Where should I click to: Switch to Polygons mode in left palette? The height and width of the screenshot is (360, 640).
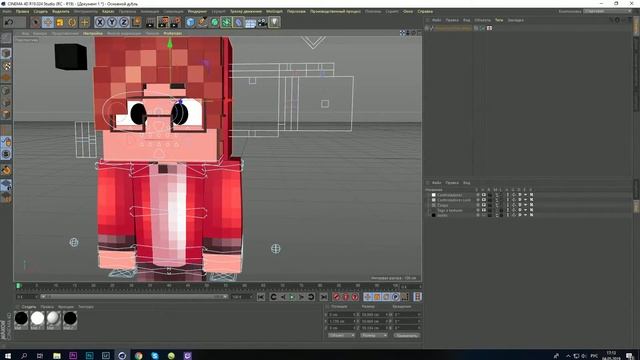pos(6,115)
